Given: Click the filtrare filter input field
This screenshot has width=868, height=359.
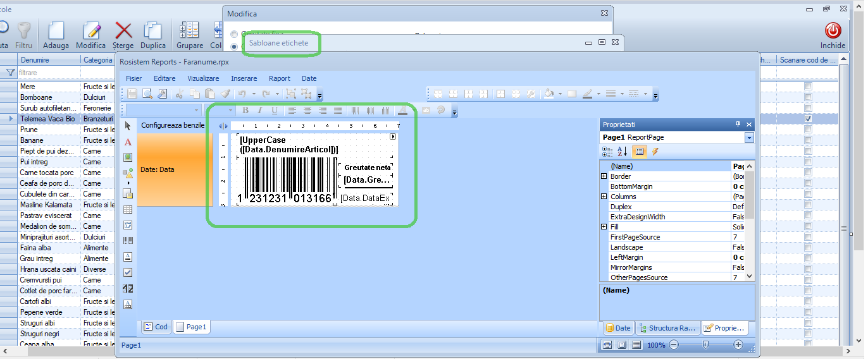Looking at the screenshot, I should pos(49,73).
